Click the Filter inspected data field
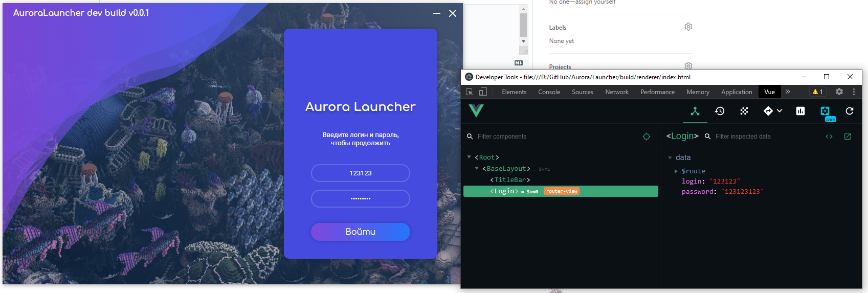This screenshot has height=293, width=868. tap(765, 137)
